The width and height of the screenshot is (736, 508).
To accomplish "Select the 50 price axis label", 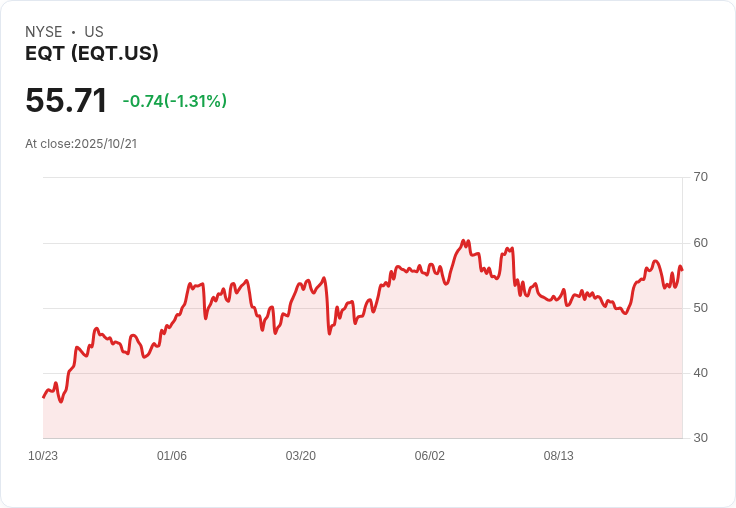I will (x=700, y=308).
